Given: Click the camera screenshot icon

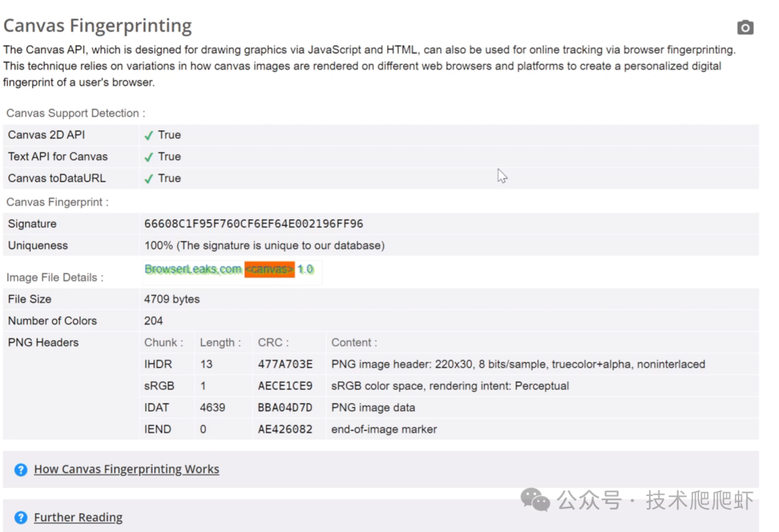Looking at the screenshot, I should coord(745,27).
